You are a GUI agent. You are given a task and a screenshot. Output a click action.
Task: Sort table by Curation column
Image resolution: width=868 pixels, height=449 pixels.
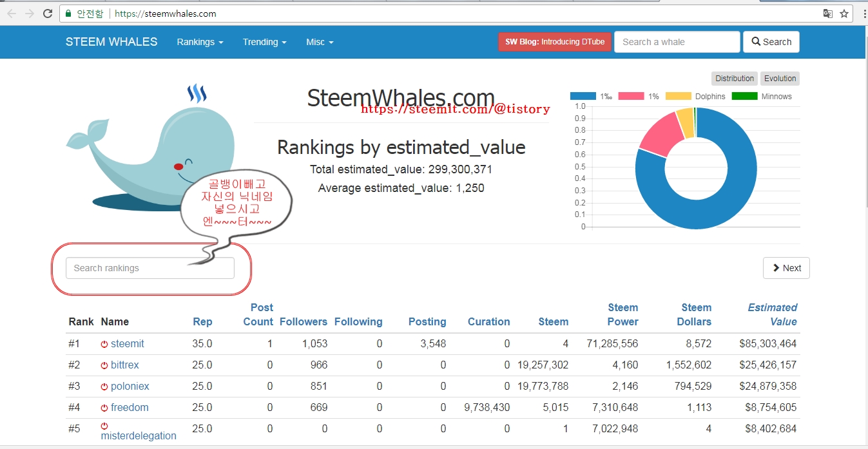point(489,322)
